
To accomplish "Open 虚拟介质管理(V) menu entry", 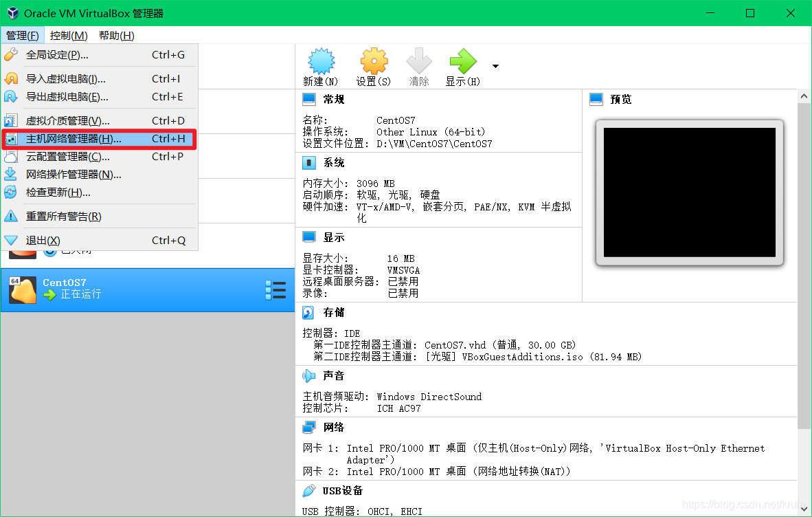I will coord(99,121).
